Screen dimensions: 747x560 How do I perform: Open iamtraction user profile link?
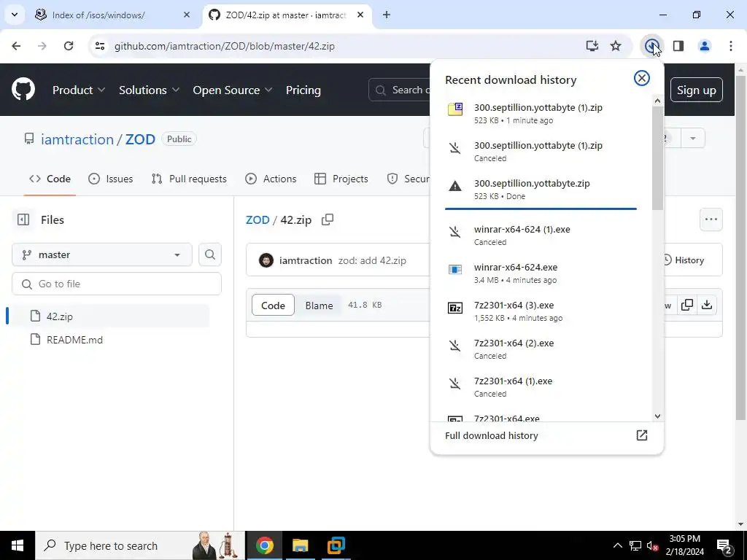(x=77, y=139)
